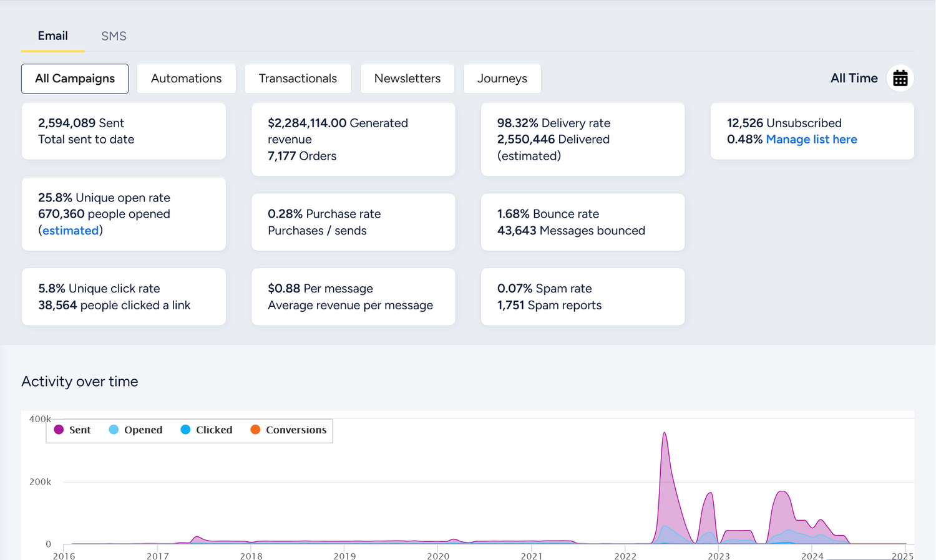Click the Bounce rate stat card
This screenshot has height=560, width=936.
(x=582, y=222)
